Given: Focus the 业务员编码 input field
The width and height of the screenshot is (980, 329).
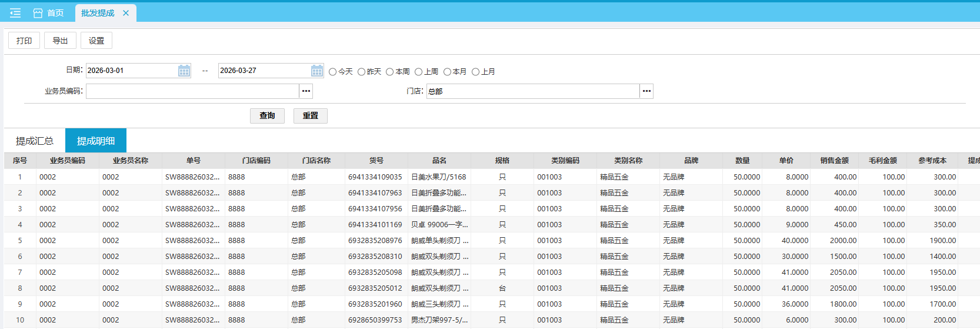Looking at the screenshot, I should pos(192,91).
